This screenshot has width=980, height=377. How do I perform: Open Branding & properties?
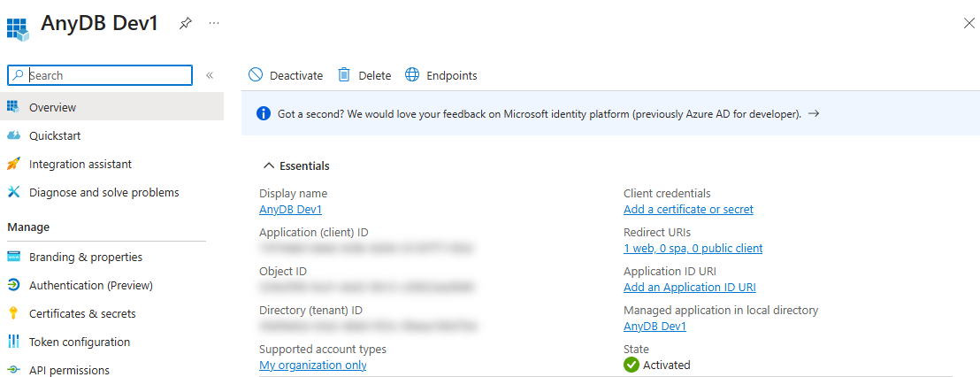click(86, 257)
